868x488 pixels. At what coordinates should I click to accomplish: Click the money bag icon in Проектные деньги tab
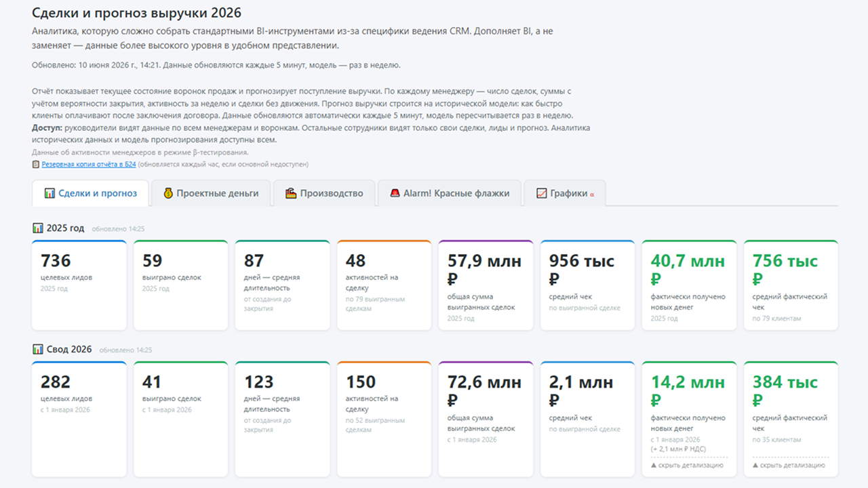(x=168, y=193)
